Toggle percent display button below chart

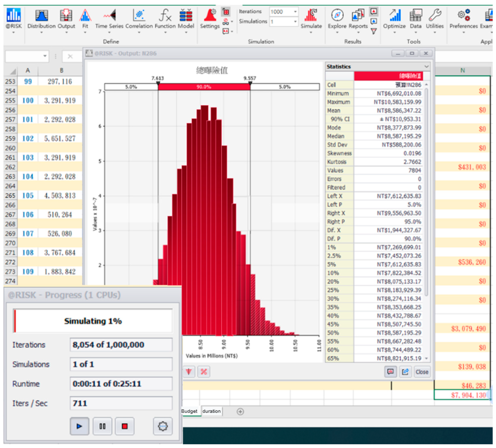[204, 372]
